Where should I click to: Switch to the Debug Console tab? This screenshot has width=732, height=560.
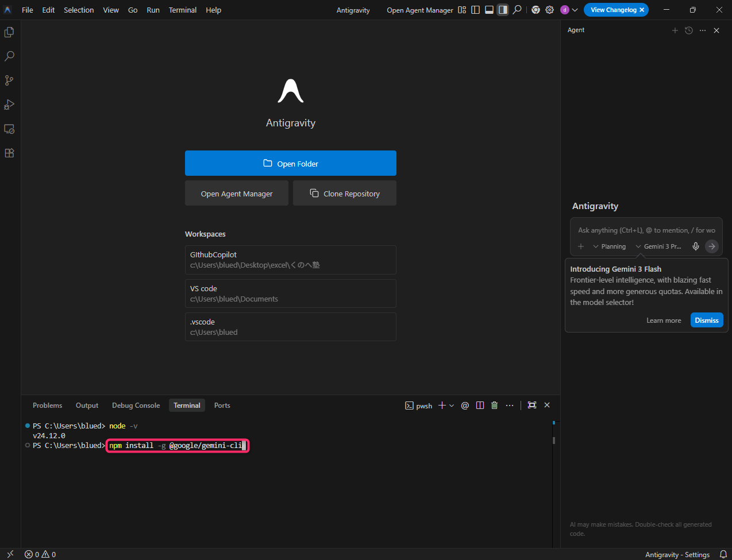coord(136,405)
